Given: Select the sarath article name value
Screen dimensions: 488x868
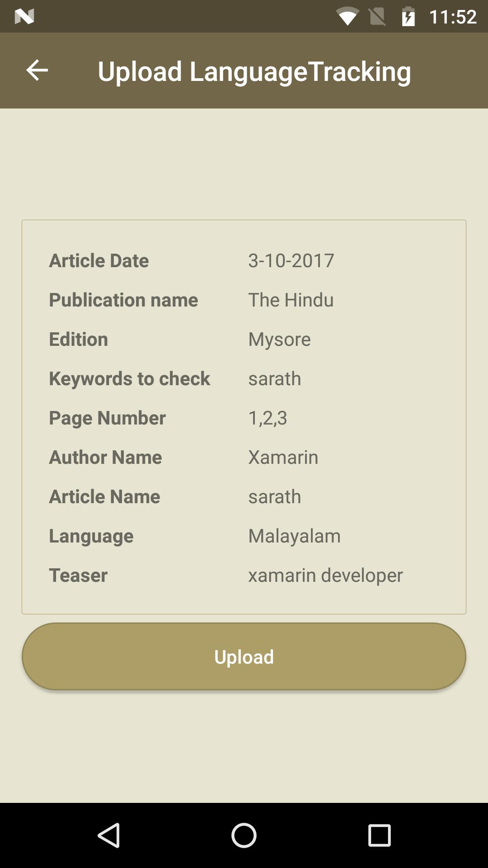Looking at the screenshot, I should point(275,496).
